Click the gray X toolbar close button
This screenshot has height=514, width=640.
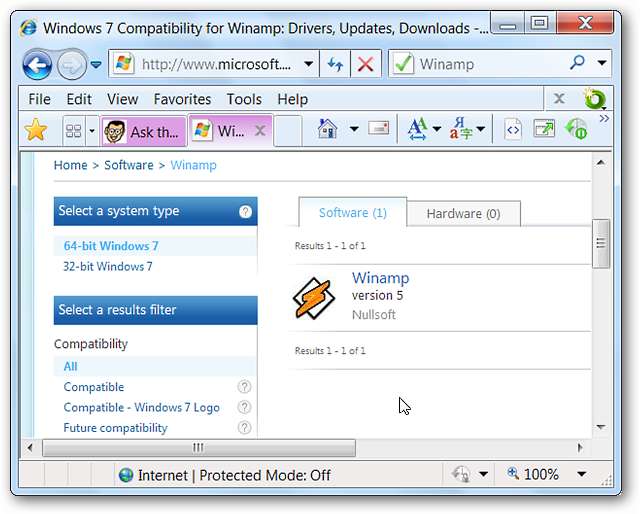tap(559, 98)
